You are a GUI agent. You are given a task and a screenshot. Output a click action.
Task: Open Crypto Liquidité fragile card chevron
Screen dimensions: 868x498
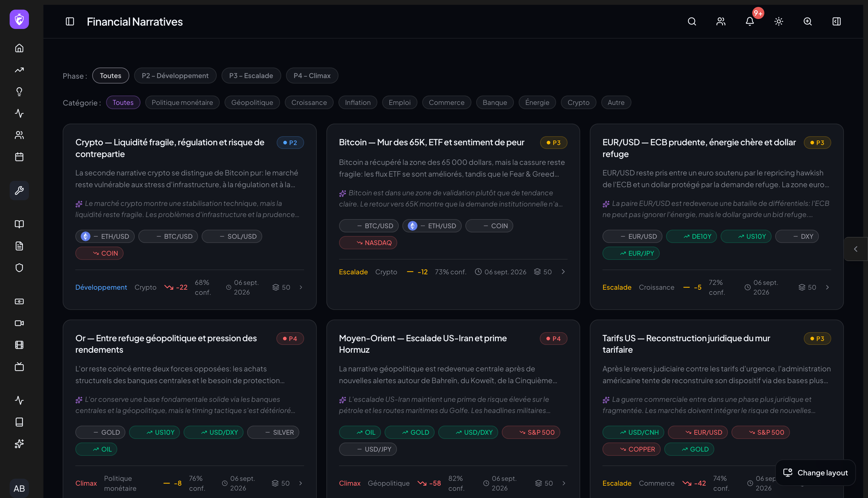coord(300,287)
